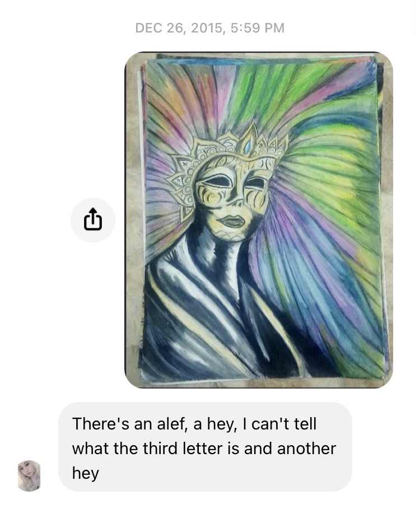Select the message bubble about Hebrew letters

point(205,447)
